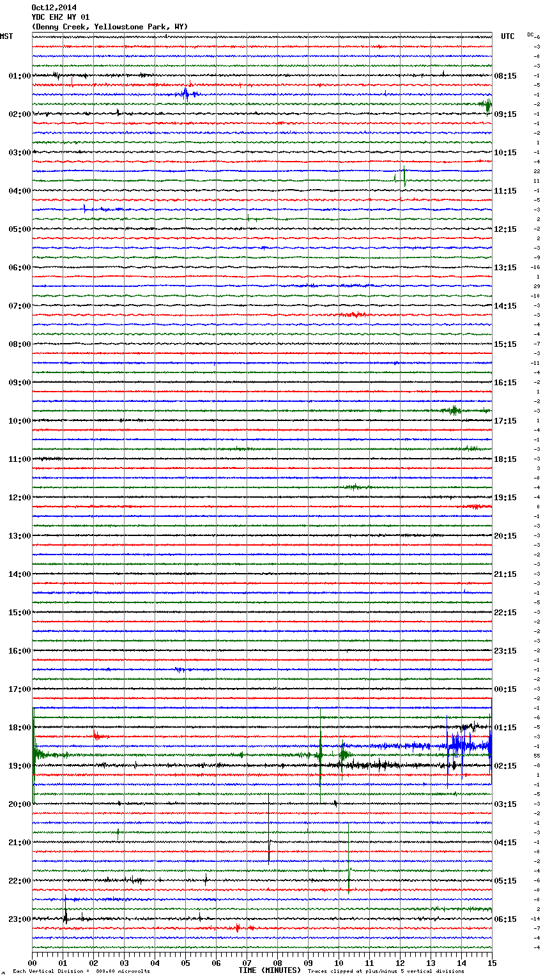Select the 01:00 MST time label

pos(20,76)
